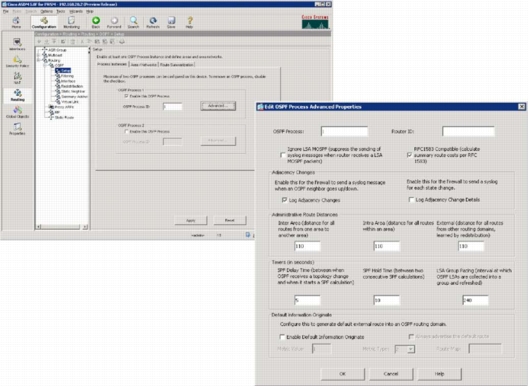Collapse the Routing tree node

pyautogui.click(x=38, y=60)
